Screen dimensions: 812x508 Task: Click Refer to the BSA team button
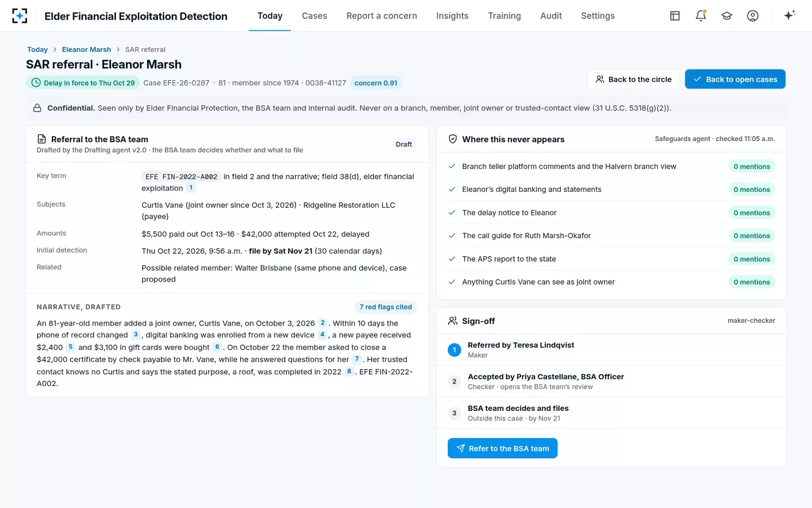coord(502,448)
